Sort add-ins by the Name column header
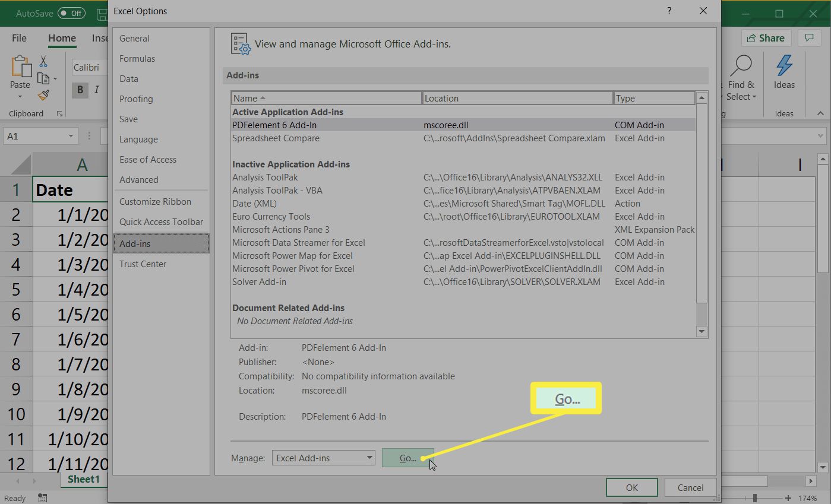The image size is (831, 504). click(x=326, y=98)
